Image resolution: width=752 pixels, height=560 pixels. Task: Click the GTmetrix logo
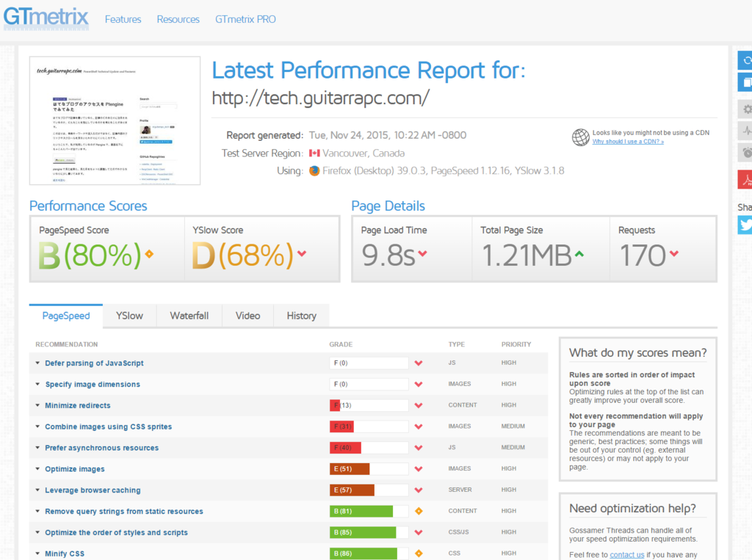(x=46, y=18)
